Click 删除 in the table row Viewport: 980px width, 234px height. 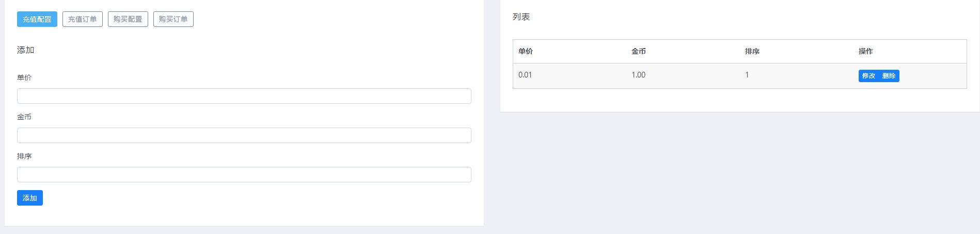889,76
